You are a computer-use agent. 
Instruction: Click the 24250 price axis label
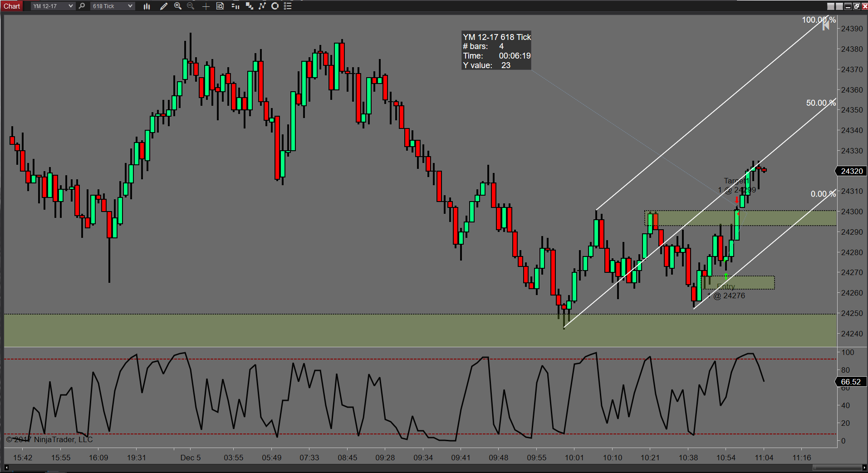tap(852, 313)
